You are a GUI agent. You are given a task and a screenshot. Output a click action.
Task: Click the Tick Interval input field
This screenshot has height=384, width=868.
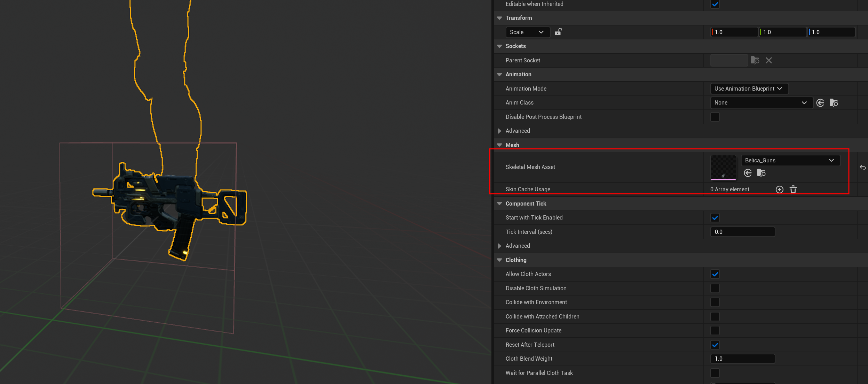tap(742, 232)
